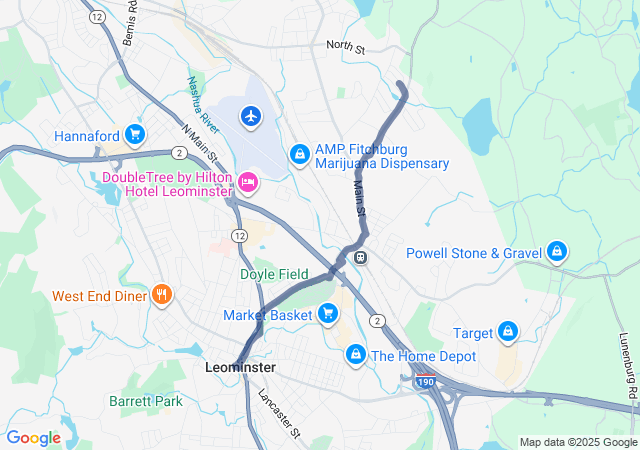Viewport: 640px width, 450px height.
Task: Open the Hannaford shopping cart marker
Action: 135,135
